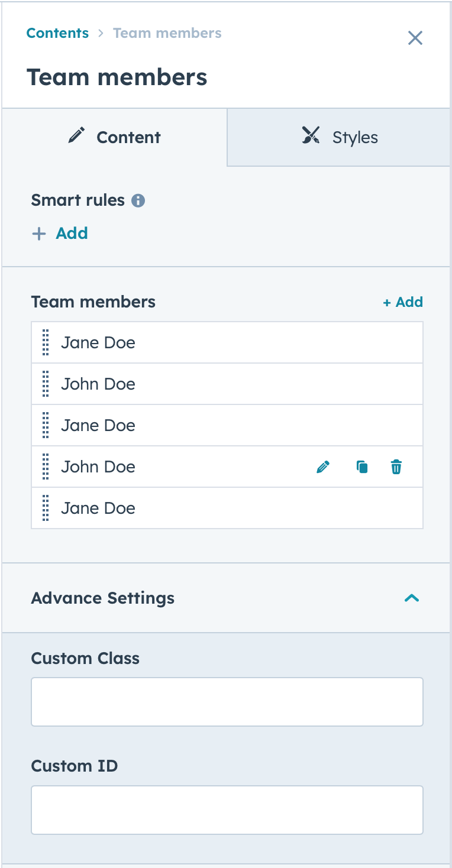Duplicate the John Doe row using copy icon
The height and width of the screenshot is (868, 452).
pyautogui.click(x=362, y=467)
